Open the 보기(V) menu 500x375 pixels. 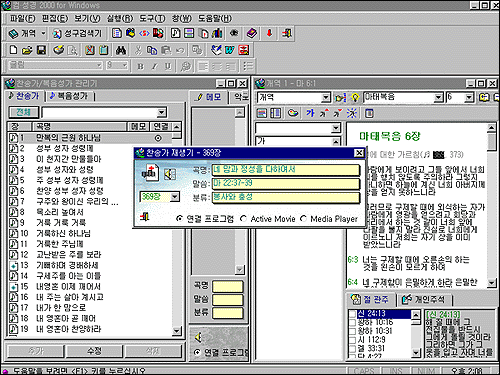point(87,18)
